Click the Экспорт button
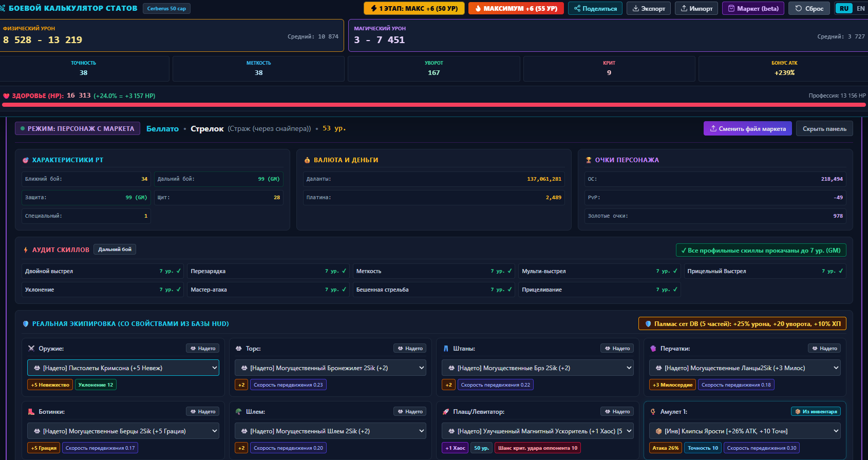Screen dimensions: 868x460 [x=649, y=8]
